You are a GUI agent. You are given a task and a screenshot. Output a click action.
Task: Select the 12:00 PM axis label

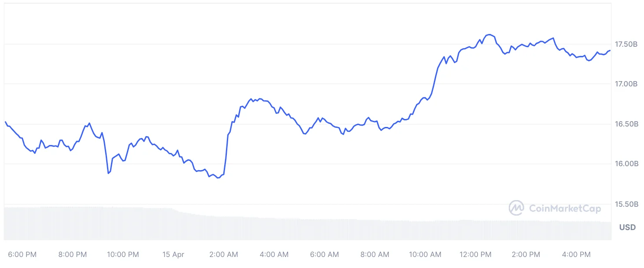point(476,254)
